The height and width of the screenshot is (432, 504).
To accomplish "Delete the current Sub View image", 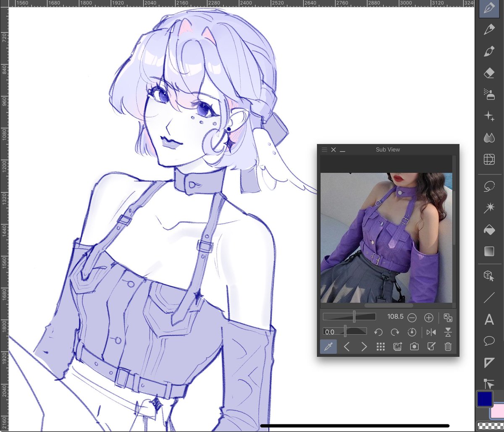I will (x=448, y=347).
